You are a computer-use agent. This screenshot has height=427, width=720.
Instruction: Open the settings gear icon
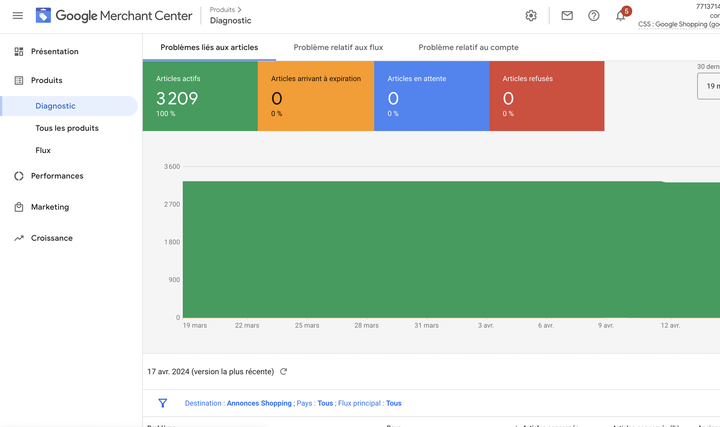click(x=531, y=16)
